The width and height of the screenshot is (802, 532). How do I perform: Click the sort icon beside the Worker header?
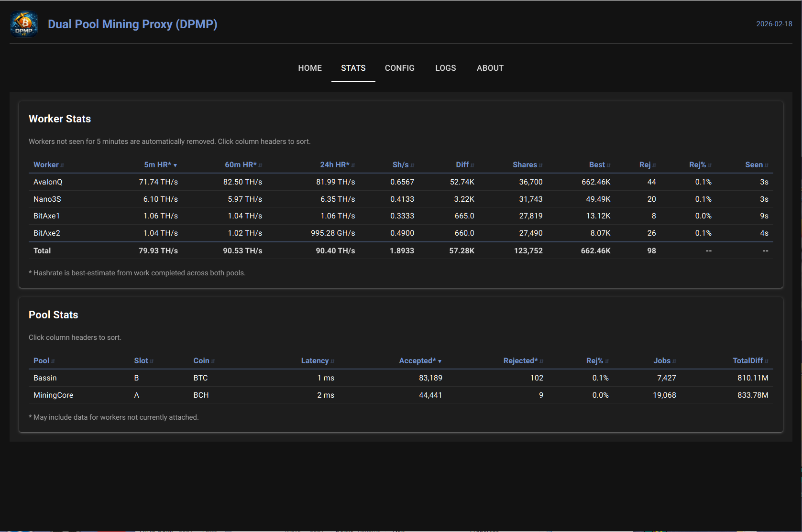click(x=62, y=164)
